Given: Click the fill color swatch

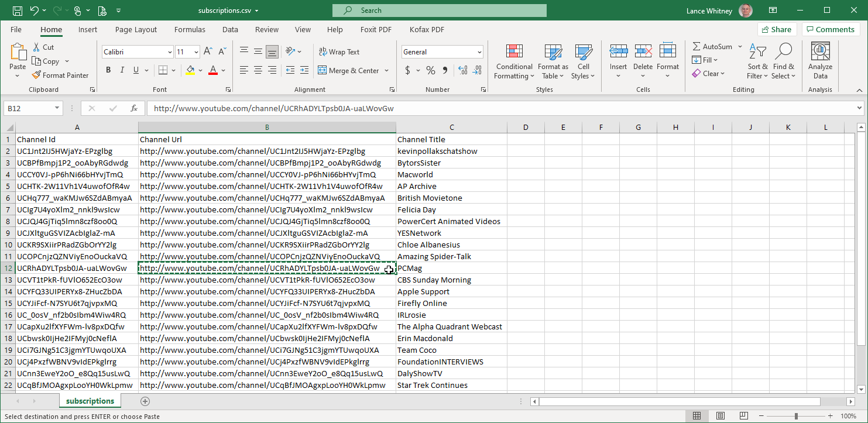Looking at the screenshot, I should tap(190, 71).
